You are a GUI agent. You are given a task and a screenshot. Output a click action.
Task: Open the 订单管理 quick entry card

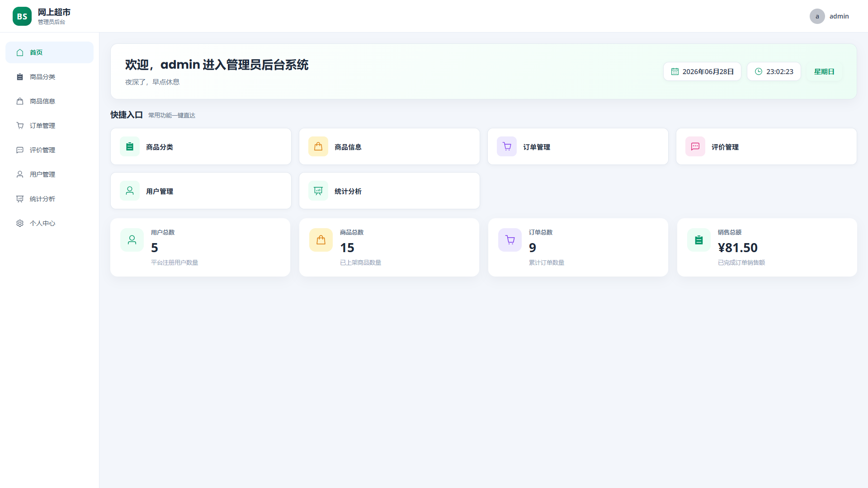tap(578, 146)
